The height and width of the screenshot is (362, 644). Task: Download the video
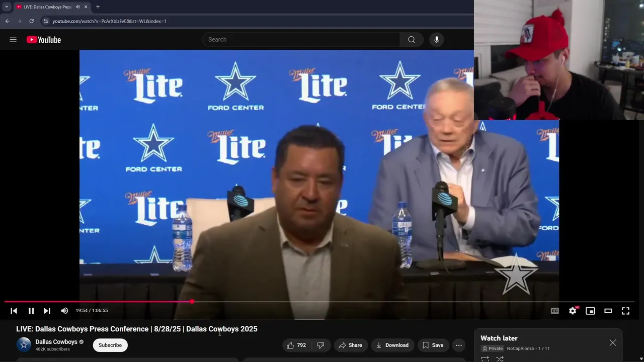392,345
